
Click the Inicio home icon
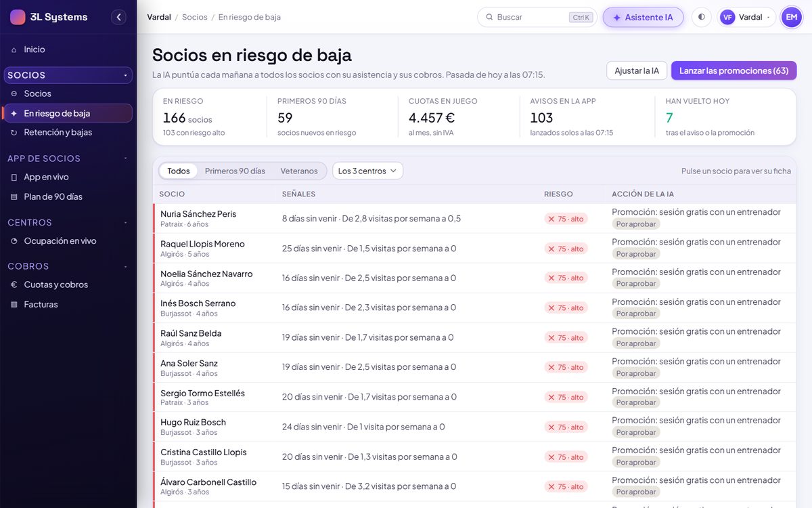point(14,50)
